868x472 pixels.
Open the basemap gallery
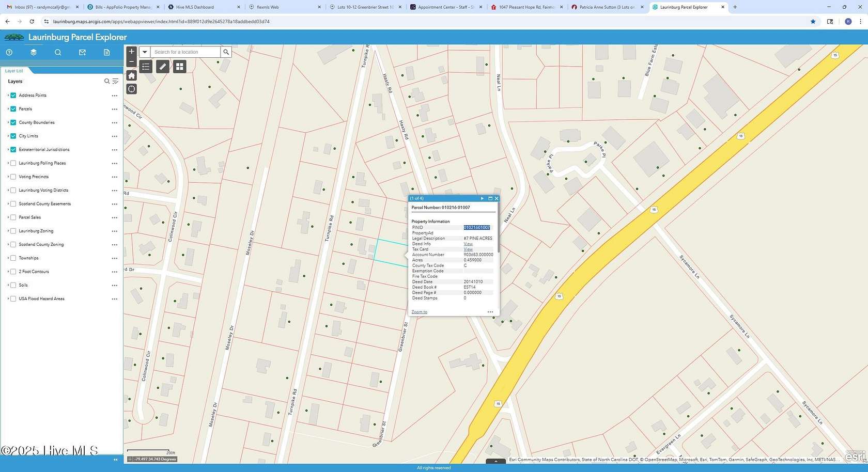click(x=179, y=66)
